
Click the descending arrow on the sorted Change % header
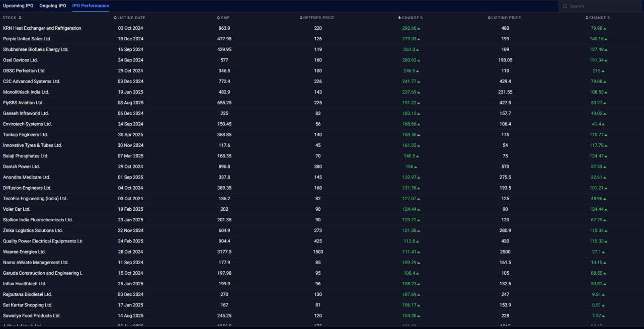pos(399,18)
